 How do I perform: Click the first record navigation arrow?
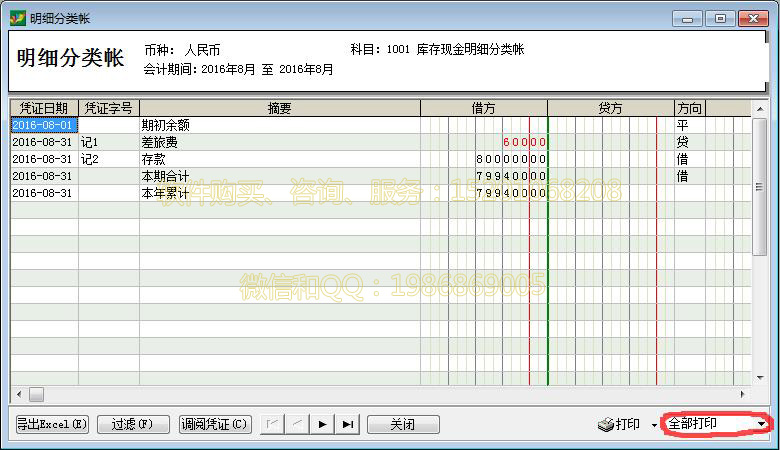tap(272, 425)
